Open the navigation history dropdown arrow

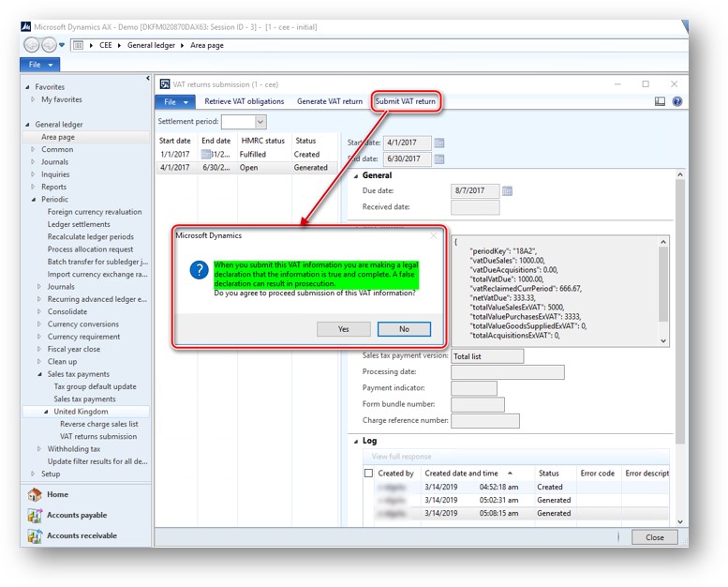[62, 45]
